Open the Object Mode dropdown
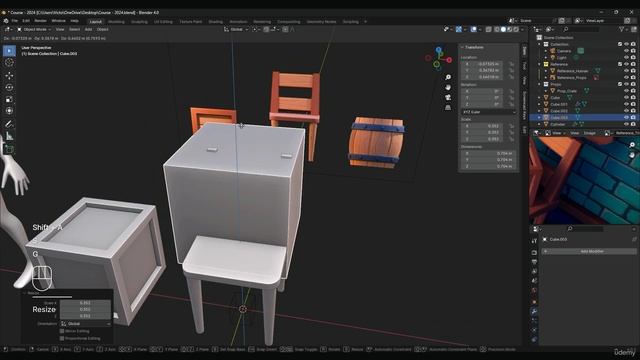Image resolution: width=640 pixels, height=360 pixels. (33, 29)
